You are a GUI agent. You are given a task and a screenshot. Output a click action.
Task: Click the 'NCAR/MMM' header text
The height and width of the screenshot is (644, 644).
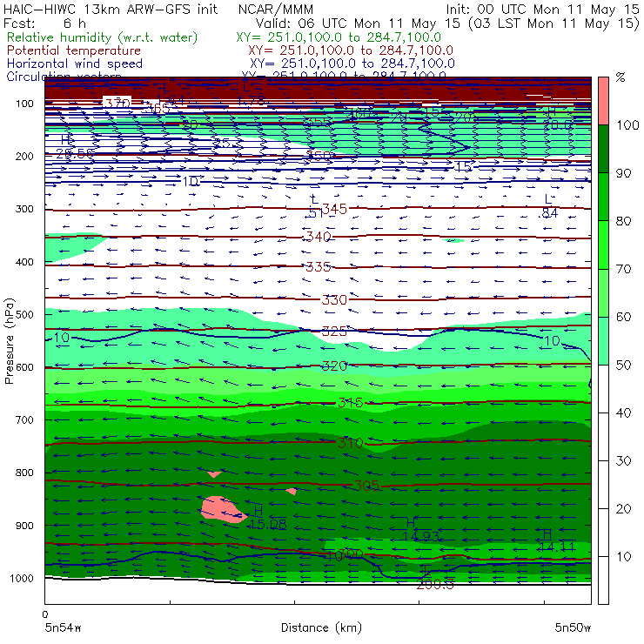(276, 9)
